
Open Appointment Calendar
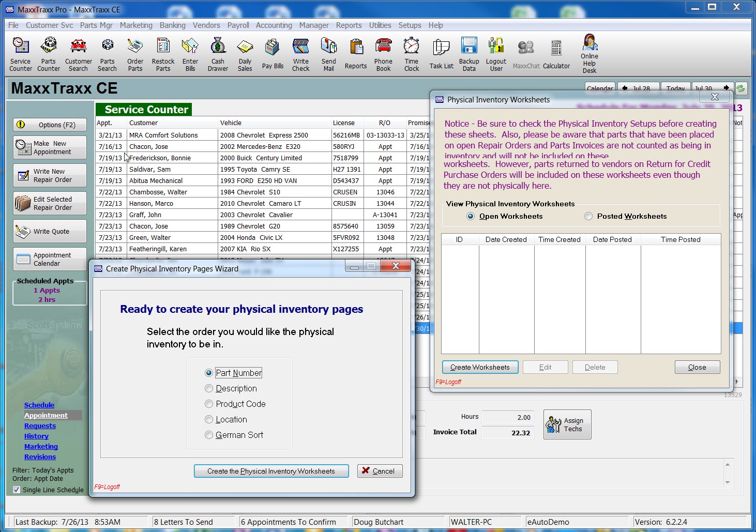[x=50, y=259]
